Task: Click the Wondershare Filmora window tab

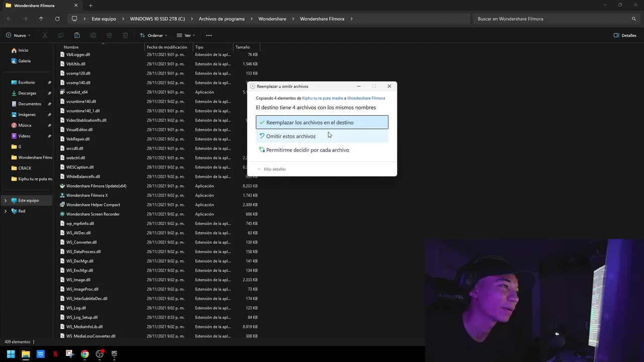Action: click(x=40, y=6)
